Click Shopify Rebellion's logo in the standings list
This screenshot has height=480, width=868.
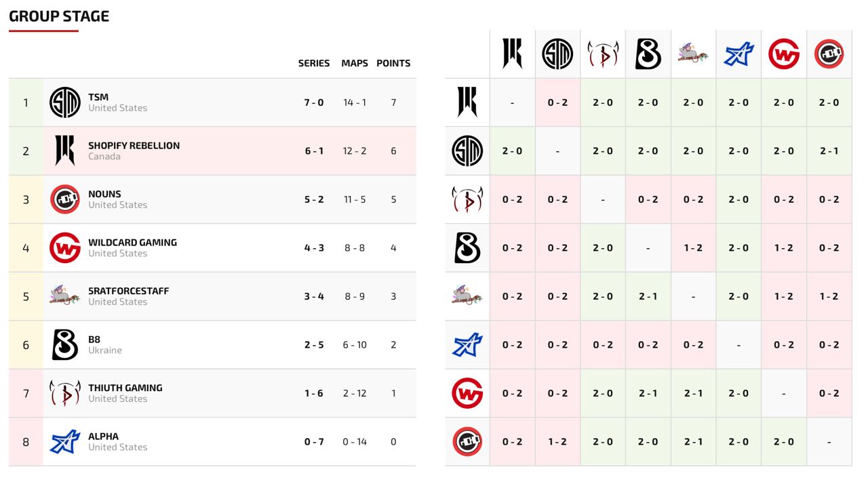pos(65,151)
